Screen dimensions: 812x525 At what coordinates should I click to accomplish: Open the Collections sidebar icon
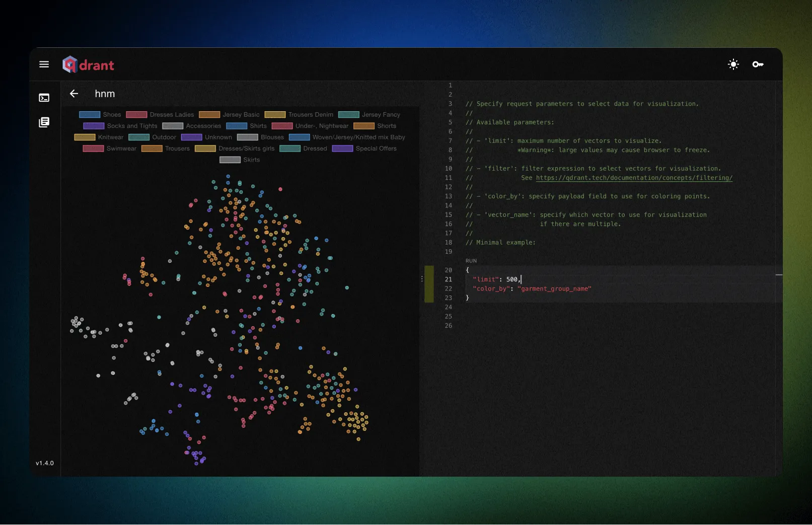coord(44,122)
